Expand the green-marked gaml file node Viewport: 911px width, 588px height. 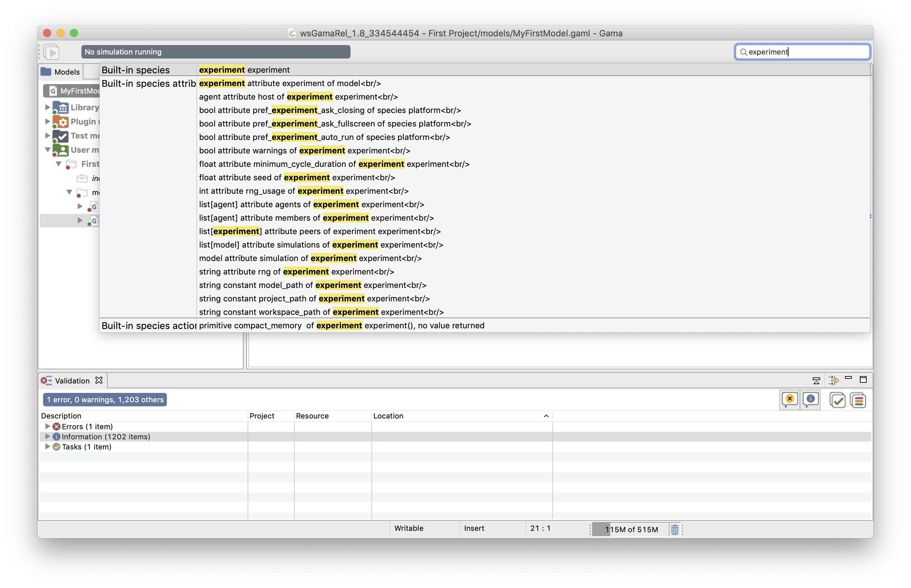[80, 220]
